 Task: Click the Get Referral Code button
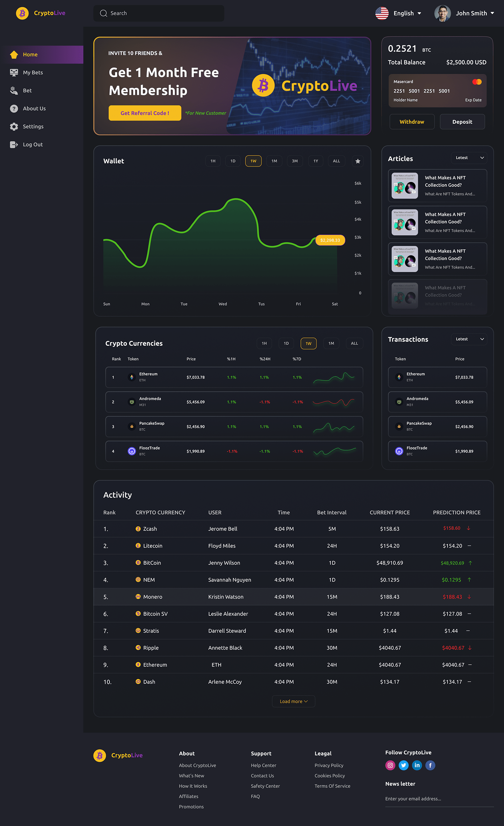[145, 113]
